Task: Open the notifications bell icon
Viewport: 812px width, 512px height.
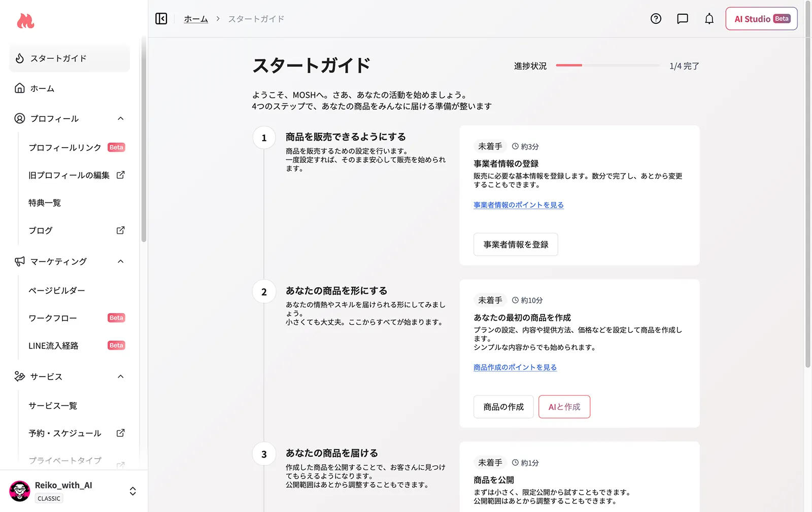Action: click(709, 19)
